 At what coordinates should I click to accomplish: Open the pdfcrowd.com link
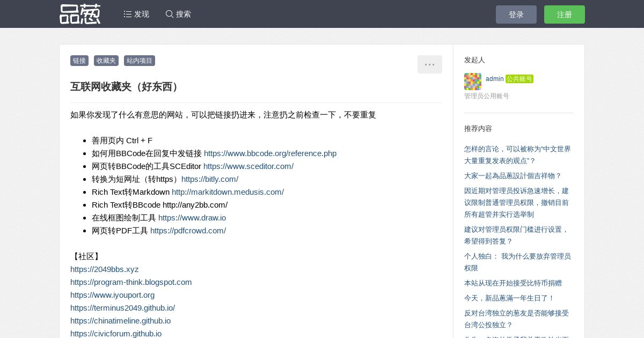pos(188,231)
